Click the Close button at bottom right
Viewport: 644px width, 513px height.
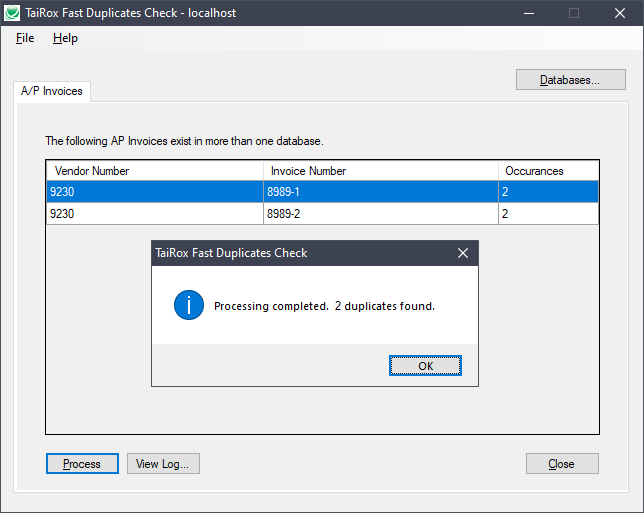pos(562,464)
